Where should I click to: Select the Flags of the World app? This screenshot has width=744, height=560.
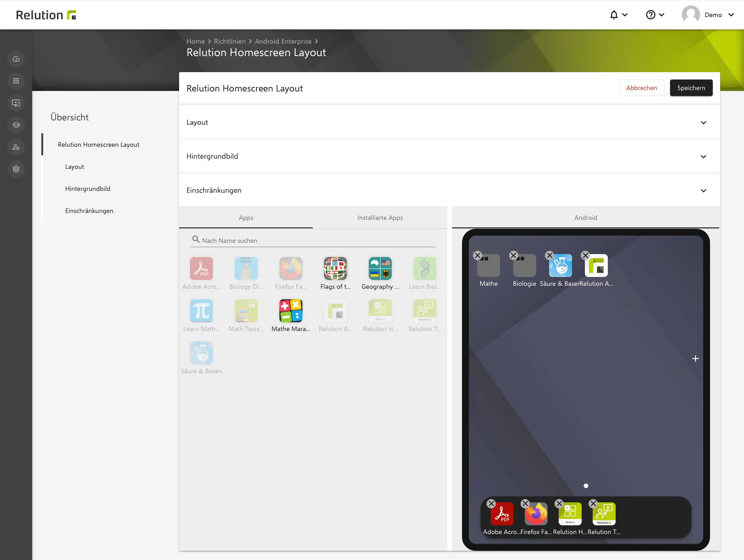click(x=335, y=269)
